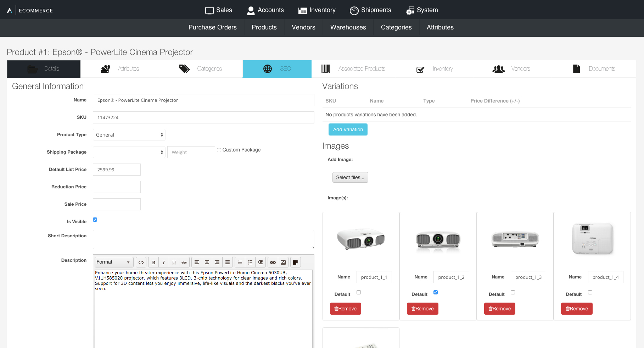
Task: Insert image in description editor
Action: click(283, 263)
